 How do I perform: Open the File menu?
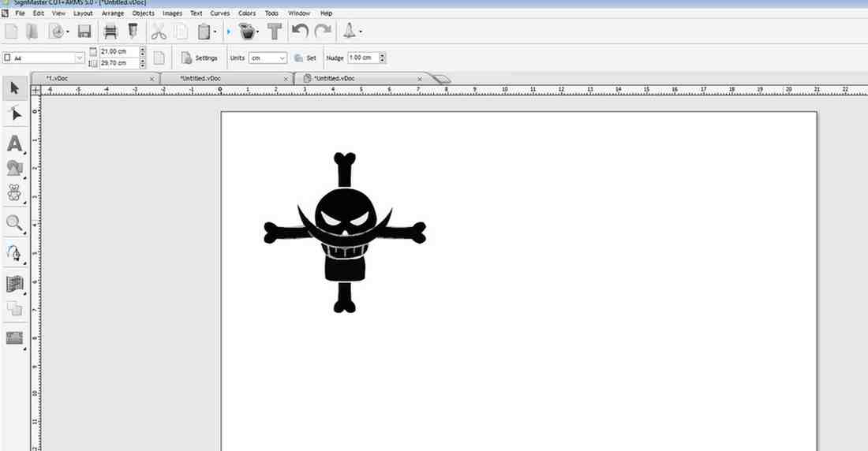pyautogui.click(x=21, y=13)
